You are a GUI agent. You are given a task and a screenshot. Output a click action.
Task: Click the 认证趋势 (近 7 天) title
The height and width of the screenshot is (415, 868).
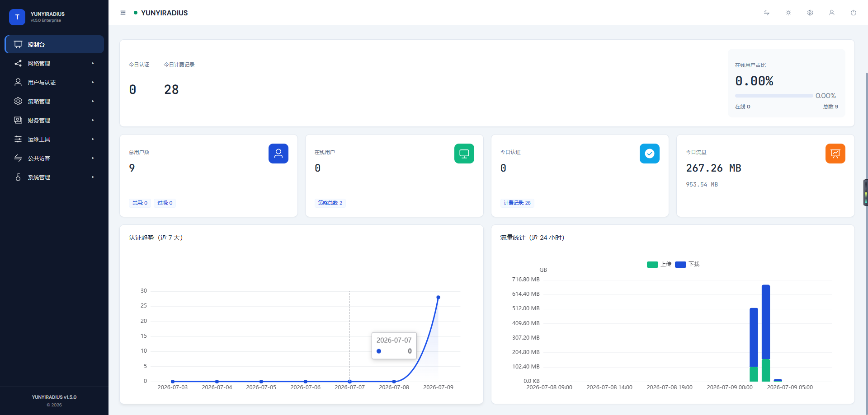pos(156,238)
